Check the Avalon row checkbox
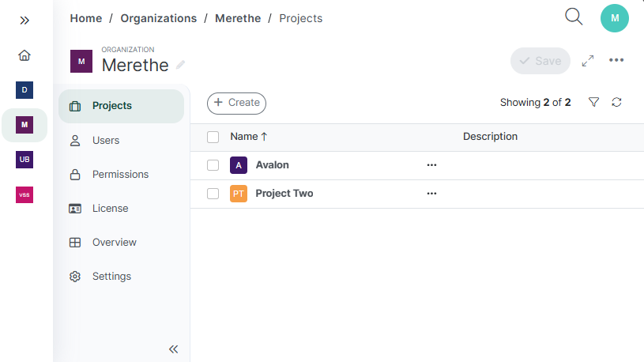644x362 pixels. click(x=213, y=165)
